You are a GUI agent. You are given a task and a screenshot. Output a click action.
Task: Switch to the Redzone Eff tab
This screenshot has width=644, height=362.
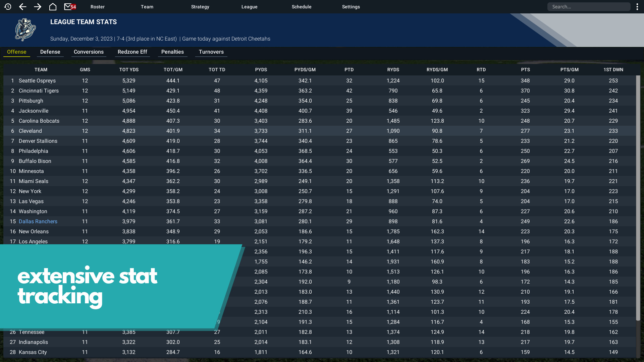[x=132, y=52]
